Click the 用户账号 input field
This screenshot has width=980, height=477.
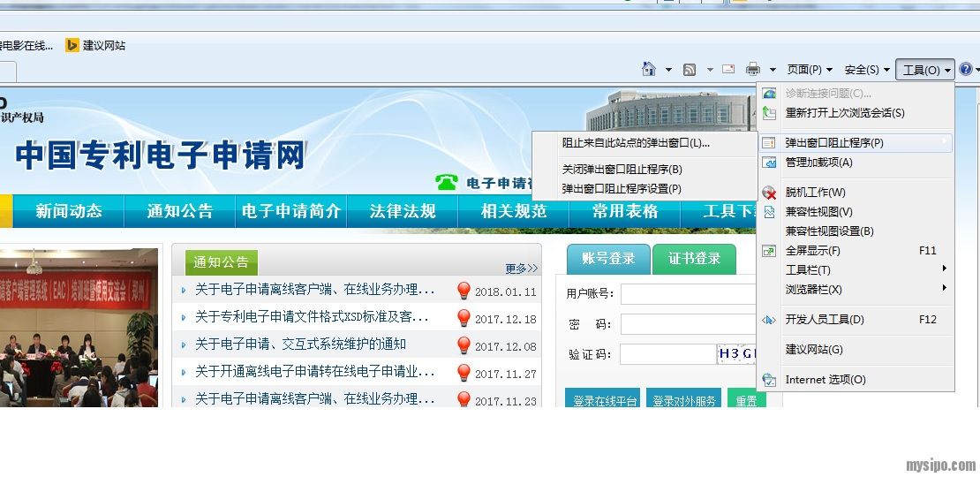point(689,294)
